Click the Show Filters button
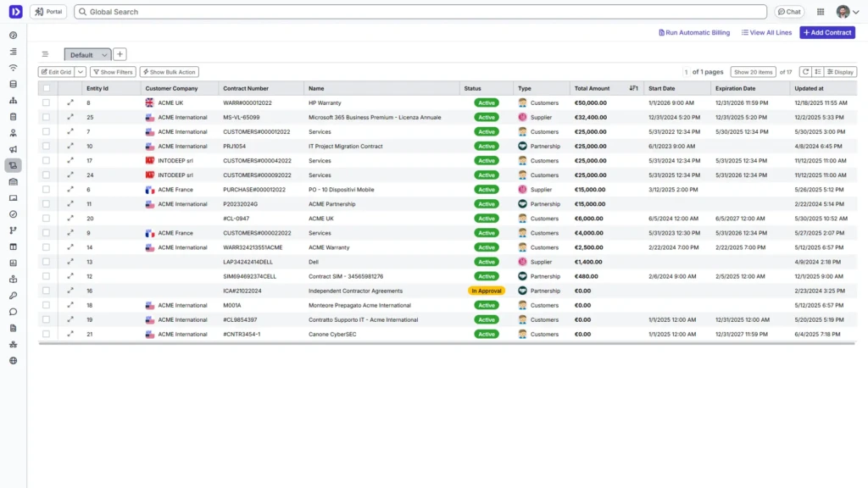Screen dimensions: 868x488 tap(113, 72)
